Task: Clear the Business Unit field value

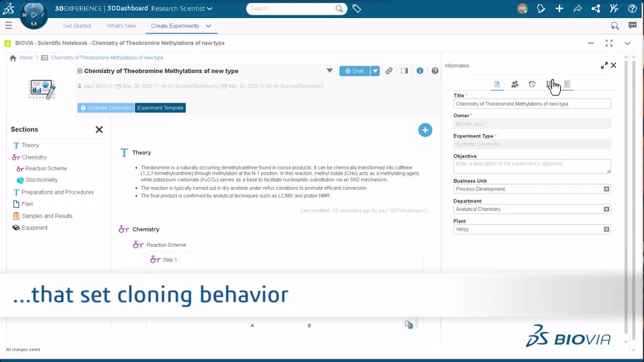Action: point(606,189)
